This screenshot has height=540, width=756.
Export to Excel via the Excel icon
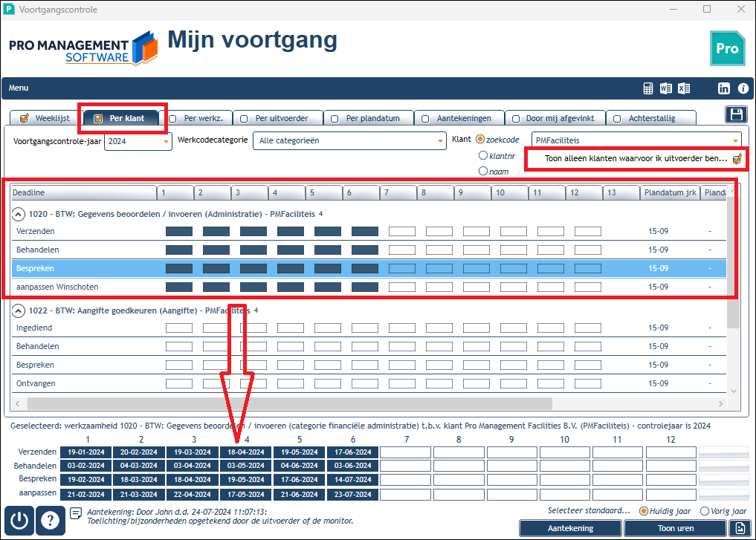tap(684, 88)
